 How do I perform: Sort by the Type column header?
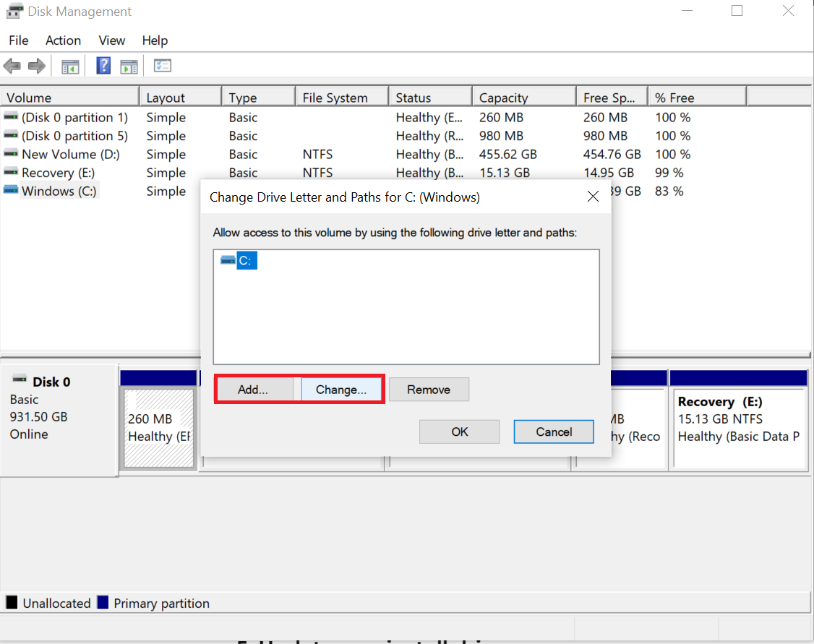point(259,98)
